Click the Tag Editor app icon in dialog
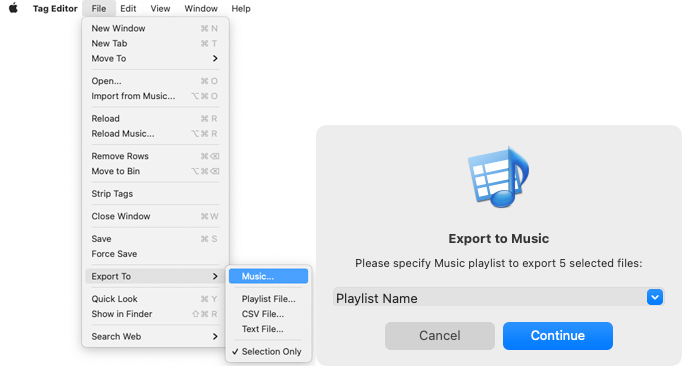This screenshot has height=370, width=687. tap(498, 177)
